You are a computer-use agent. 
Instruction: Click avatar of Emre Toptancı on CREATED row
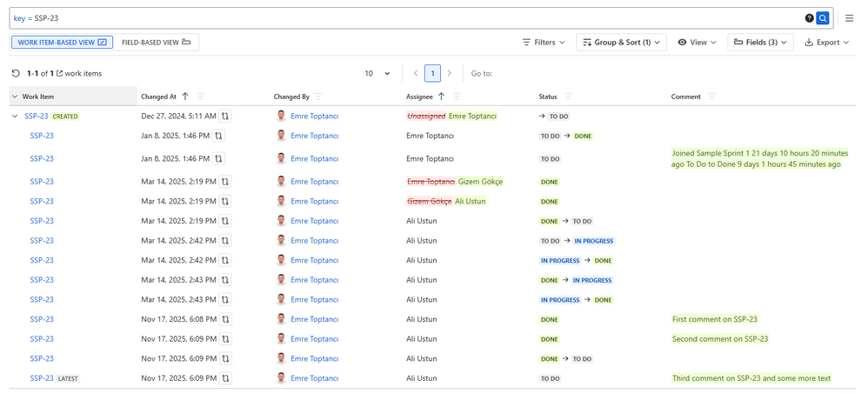[281, 117]
